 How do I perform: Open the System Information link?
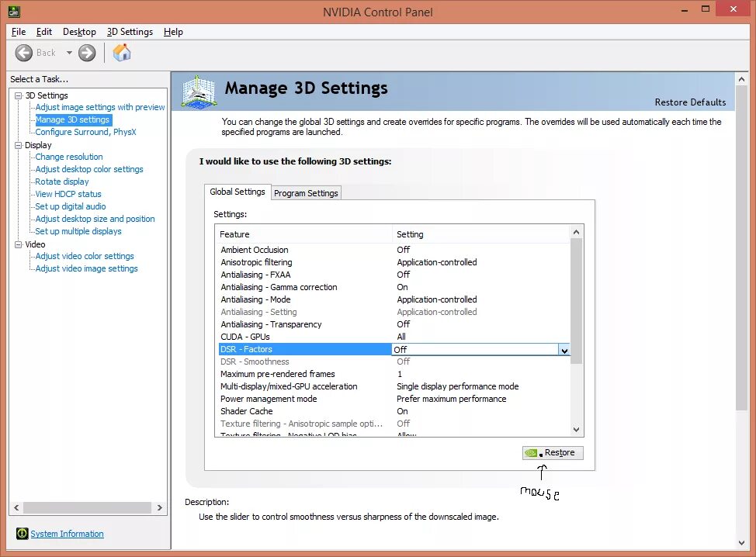coord(67,534)
